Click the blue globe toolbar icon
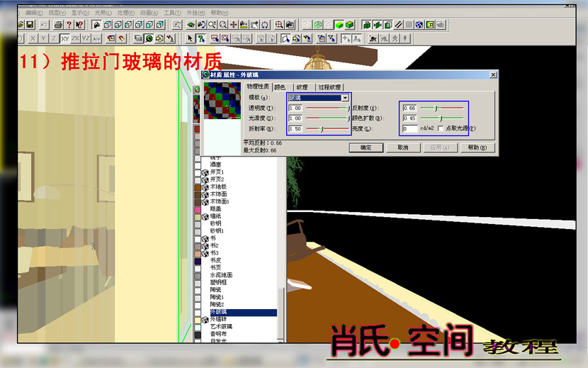Viewport: 588px width, 368px height. (419, 25)
